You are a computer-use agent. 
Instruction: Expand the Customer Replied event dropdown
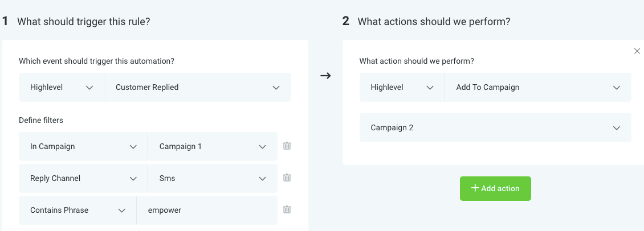[x=197, y=88]
